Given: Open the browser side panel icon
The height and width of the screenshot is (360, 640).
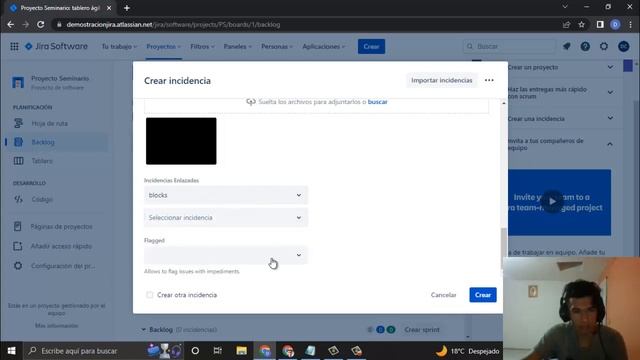Looking at the screenshot, I should pyautogui.click(x=600, y=24).
